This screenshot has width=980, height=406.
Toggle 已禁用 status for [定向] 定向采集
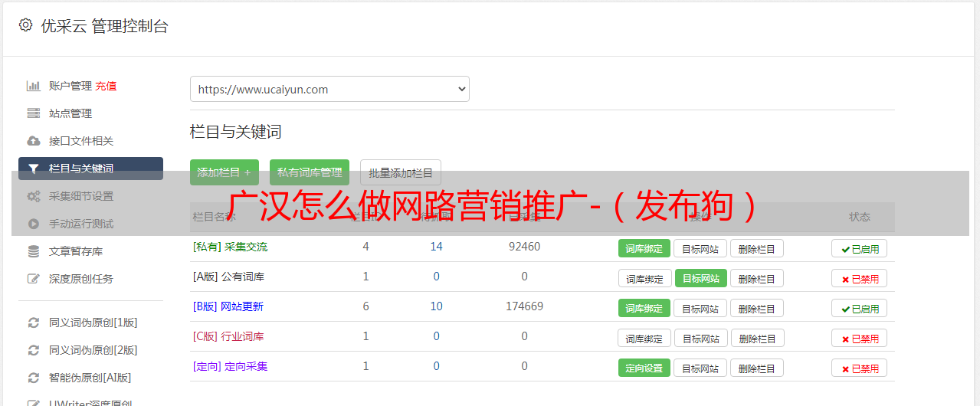point(860,368)
